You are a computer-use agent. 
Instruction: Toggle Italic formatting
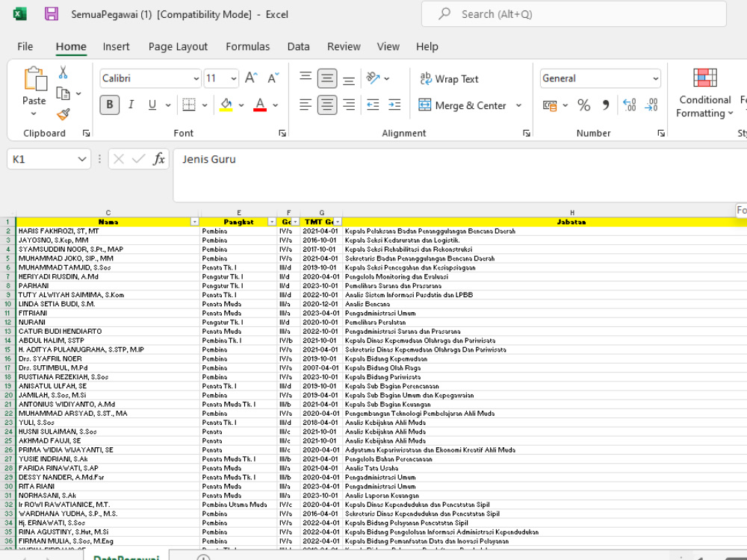coord(131,105)
